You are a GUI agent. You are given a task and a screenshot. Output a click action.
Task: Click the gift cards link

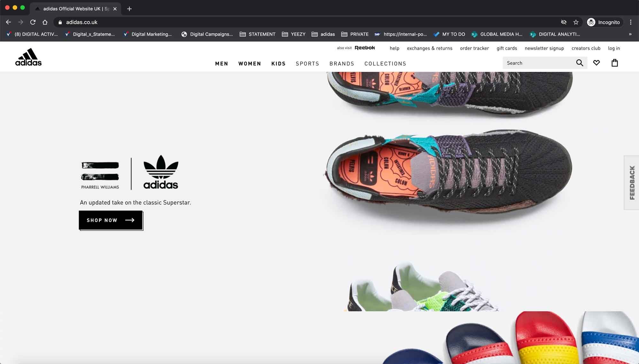click(507, 48)
